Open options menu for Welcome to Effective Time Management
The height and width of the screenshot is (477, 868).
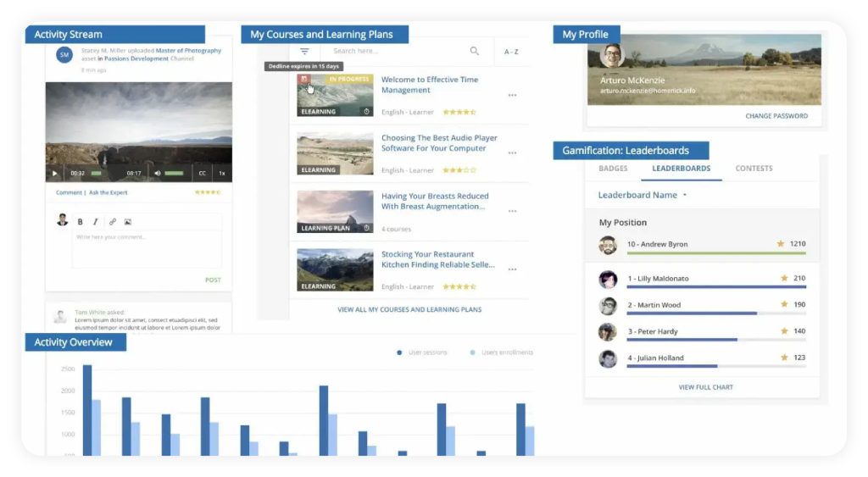[512, 96]
